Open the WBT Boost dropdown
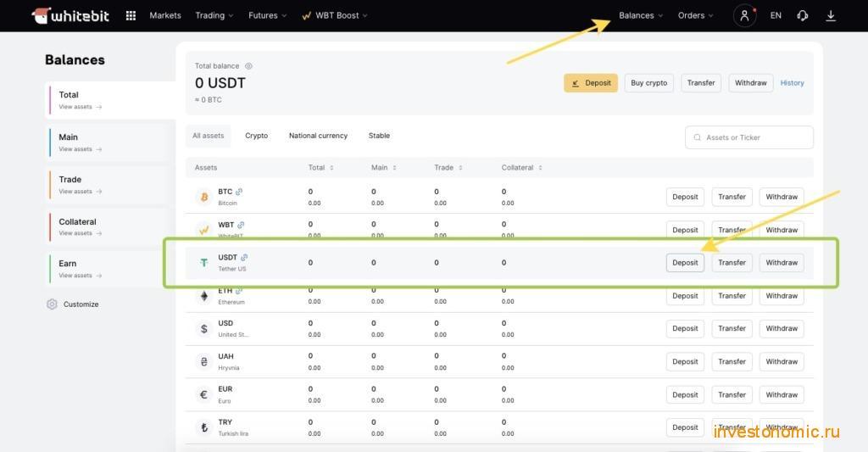The image size is (868, 452). [x=334, y=15]
